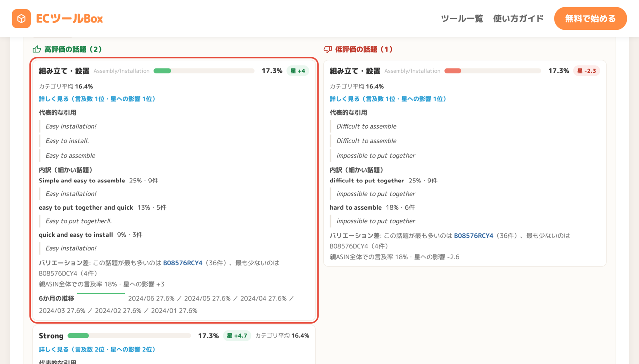Image resolution: width=639 pixels, height=364 pixels.
Task: Click the green progress bar of positive 組み立て・設置
Action: point(204,71)
